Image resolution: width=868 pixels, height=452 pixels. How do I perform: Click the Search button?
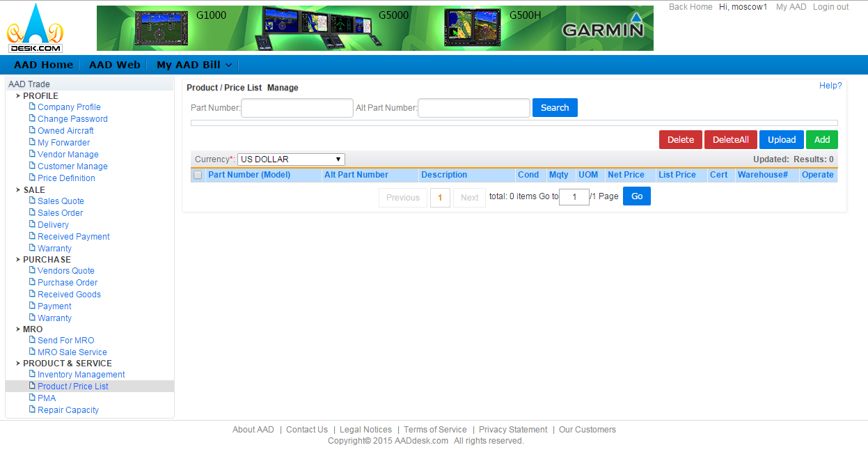(555, 108)
